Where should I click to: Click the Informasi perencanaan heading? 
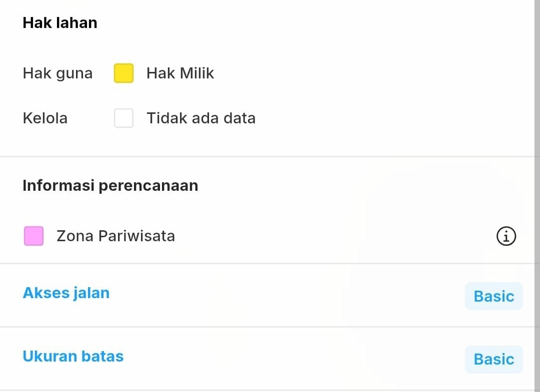110,186
